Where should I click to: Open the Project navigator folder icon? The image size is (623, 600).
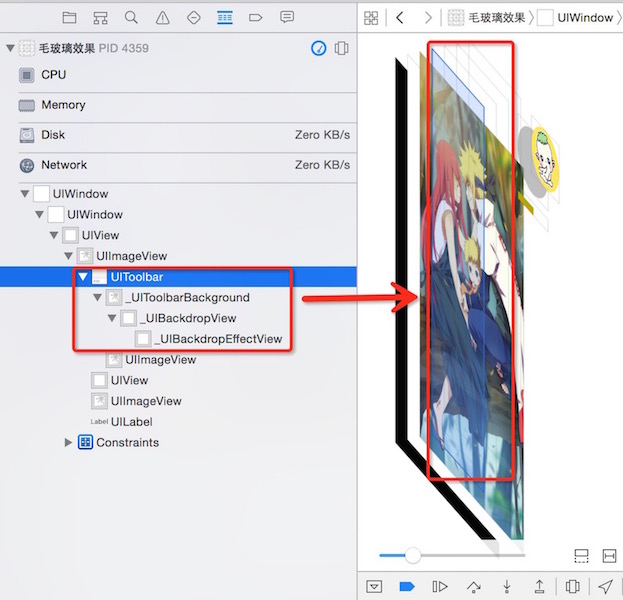[x=69, y=18]
